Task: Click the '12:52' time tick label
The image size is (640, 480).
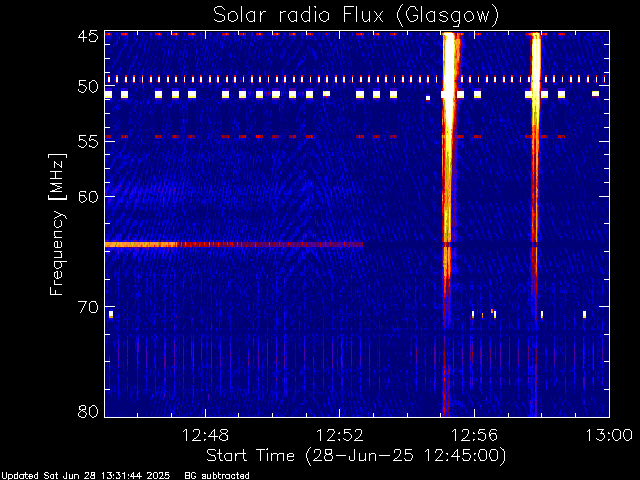Action: coord(340,435)
